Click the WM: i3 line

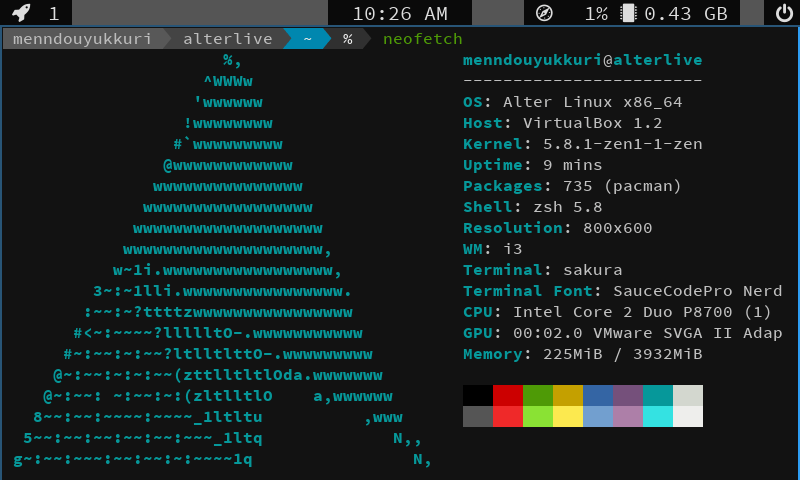[492, 249]
